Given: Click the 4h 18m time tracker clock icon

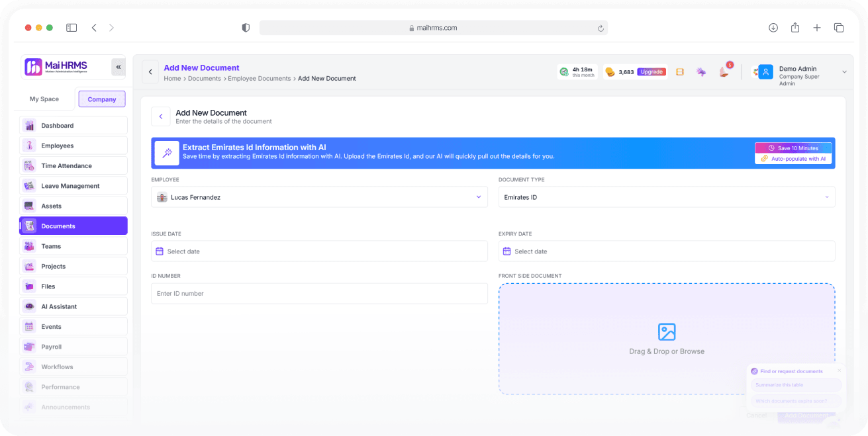Looking at the screenshot, I should click(x=564, y=72).
